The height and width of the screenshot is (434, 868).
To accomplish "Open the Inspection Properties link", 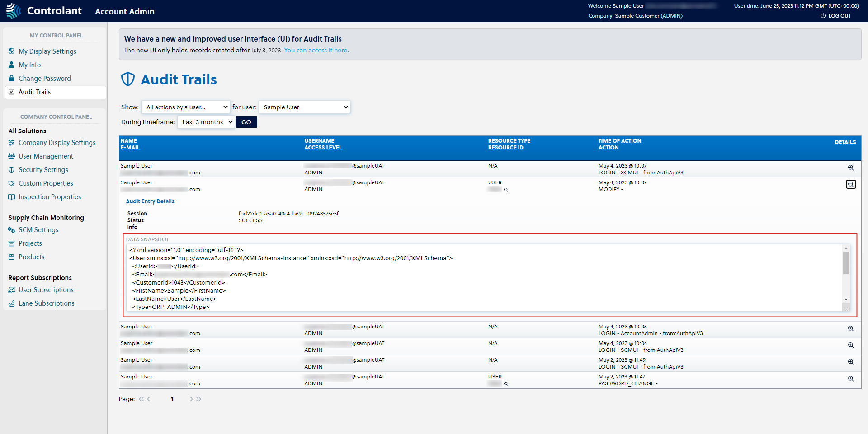I will click(50, 197).
